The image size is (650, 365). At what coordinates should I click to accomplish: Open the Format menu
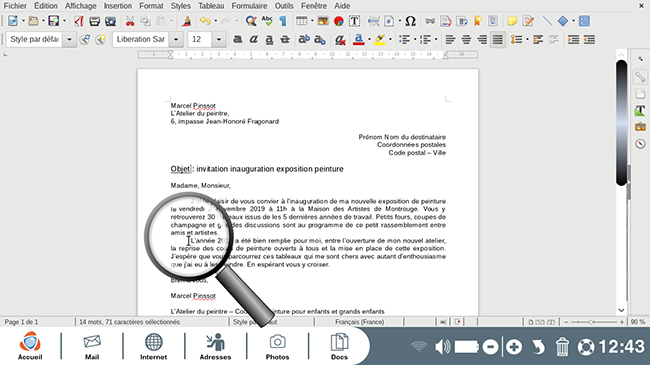(151, 6)
